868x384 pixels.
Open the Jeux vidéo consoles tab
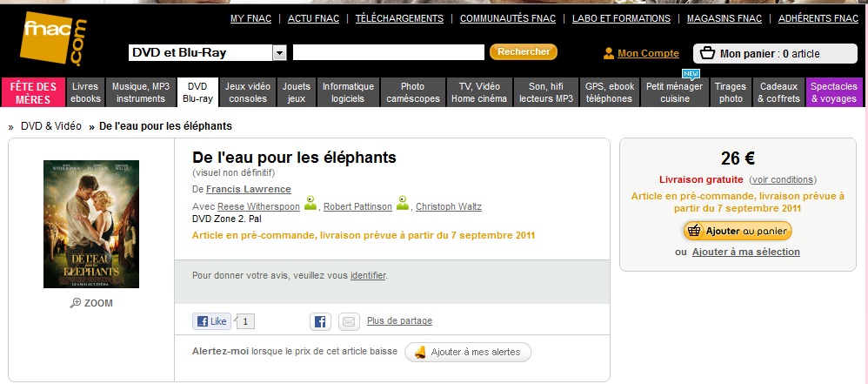[248, 92]
